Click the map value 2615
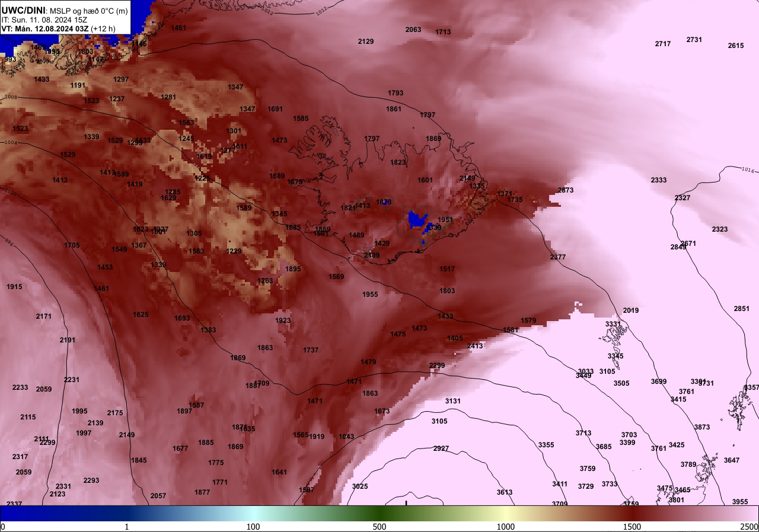This screenshot has width=759, height=532. [736, 46]
